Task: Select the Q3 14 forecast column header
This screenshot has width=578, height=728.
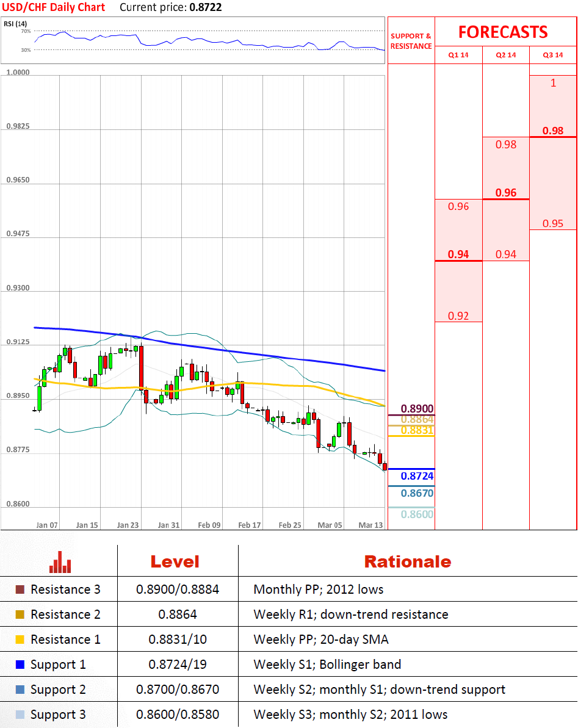Action: coord(553,55)
